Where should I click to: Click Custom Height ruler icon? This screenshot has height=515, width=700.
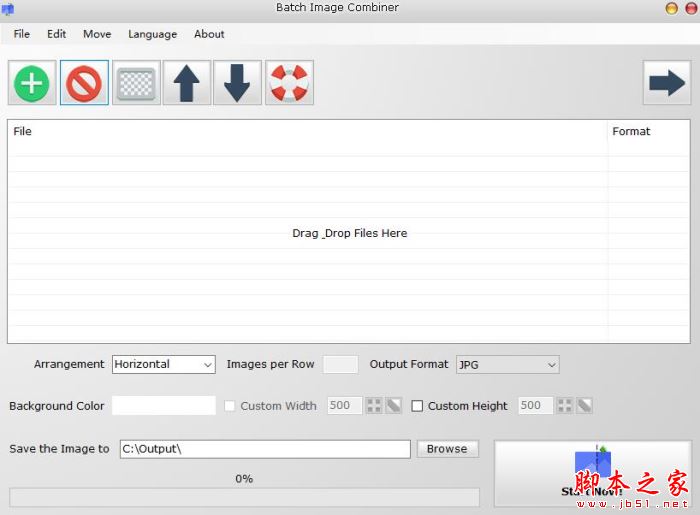(x=584, y=406)
